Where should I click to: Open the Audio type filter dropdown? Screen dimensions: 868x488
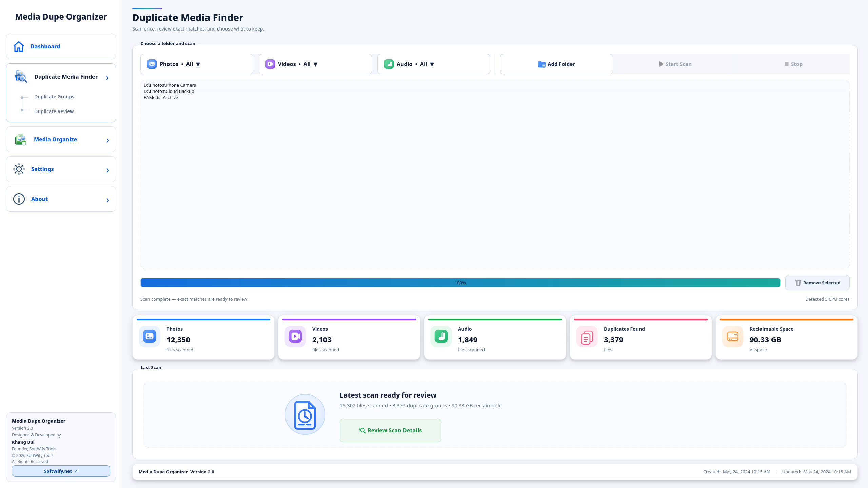[434, 64]
